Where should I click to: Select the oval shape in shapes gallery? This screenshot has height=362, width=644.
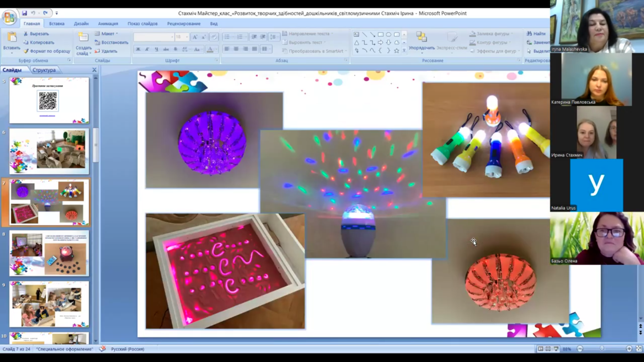pyautogui.click(x=388, y=34)
